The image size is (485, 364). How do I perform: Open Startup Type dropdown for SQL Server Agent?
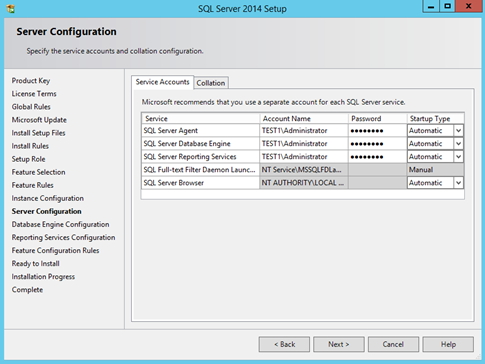coord(458,130)
